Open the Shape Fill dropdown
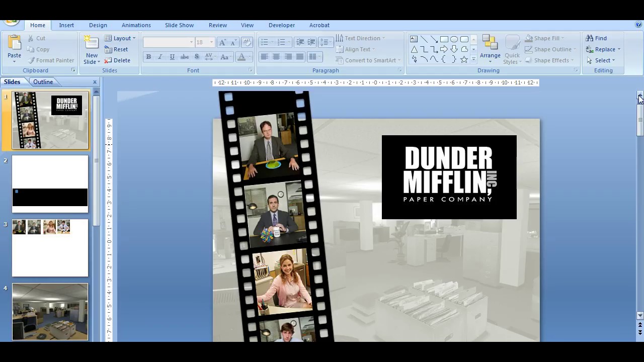 click(x=544, y=38)
